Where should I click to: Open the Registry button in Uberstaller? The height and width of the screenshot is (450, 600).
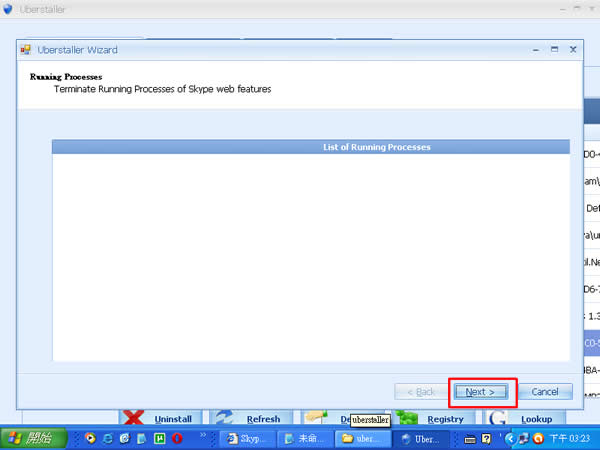[x=435, y=417]
